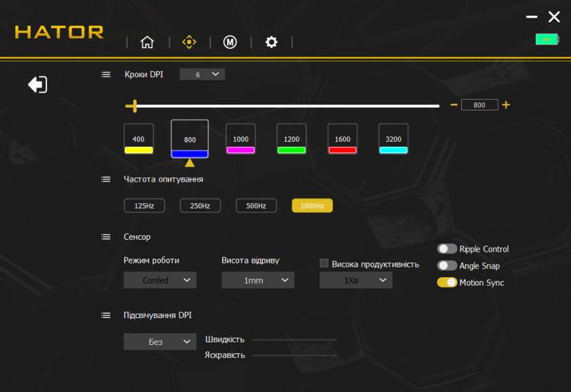Screen dimensions: 571x392
Task: Select the 1000 DPI magenta step
Action: [x=240, y=139]
